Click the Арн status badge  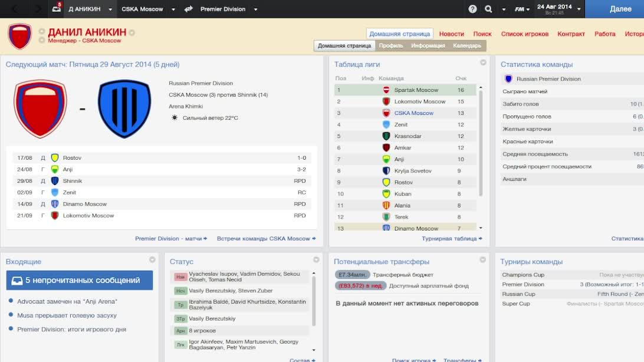[x=180, y=330]
